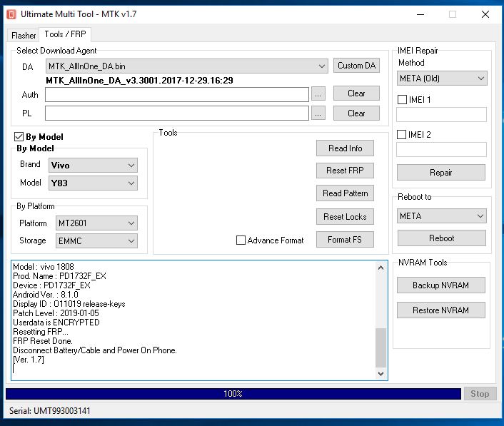Check the IMEI 2 checkbox
The width and height of the screenshot is (504, 426).
401,135
